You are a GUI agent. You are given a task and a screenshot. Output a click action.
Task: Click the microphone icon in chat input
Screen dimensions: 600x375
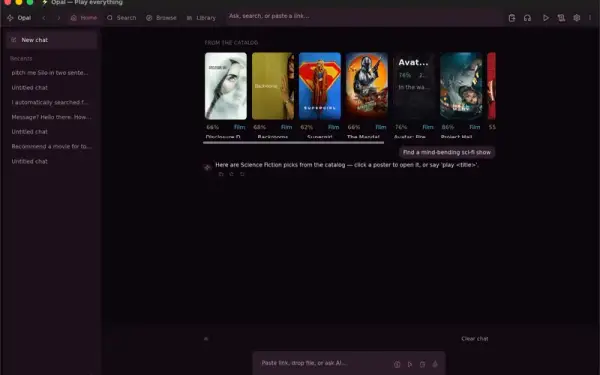click(x=435, y=365)
